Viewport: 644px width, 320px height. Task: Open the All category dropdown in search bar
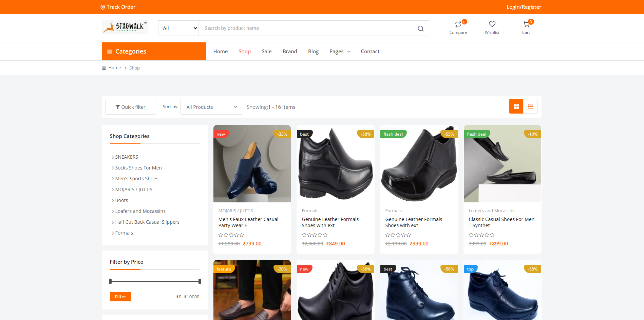178,28
